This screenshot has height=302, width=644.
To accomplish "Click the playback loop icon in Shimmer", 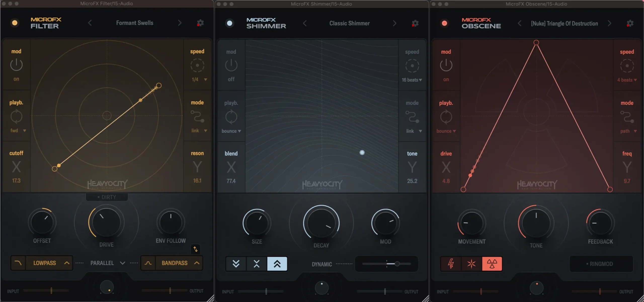I will click(x=231, y=117).
